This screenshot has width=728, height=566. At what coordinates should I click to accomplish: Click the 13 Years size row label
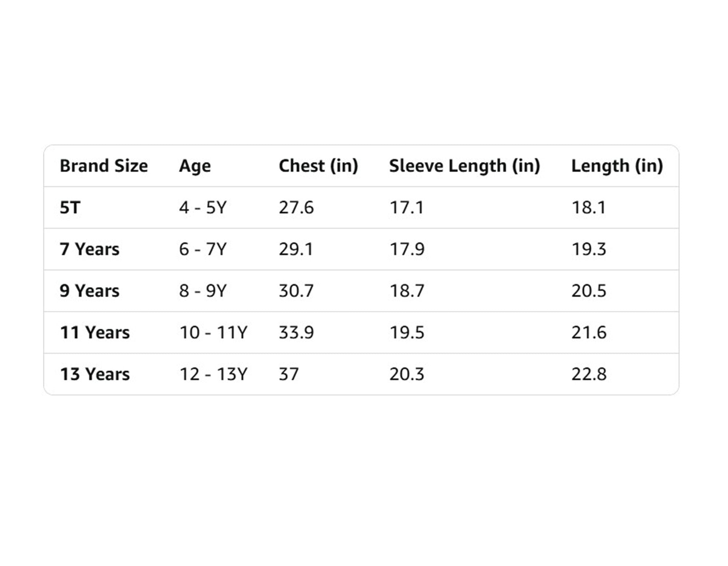pyautogui.click(x=95, y=374)
